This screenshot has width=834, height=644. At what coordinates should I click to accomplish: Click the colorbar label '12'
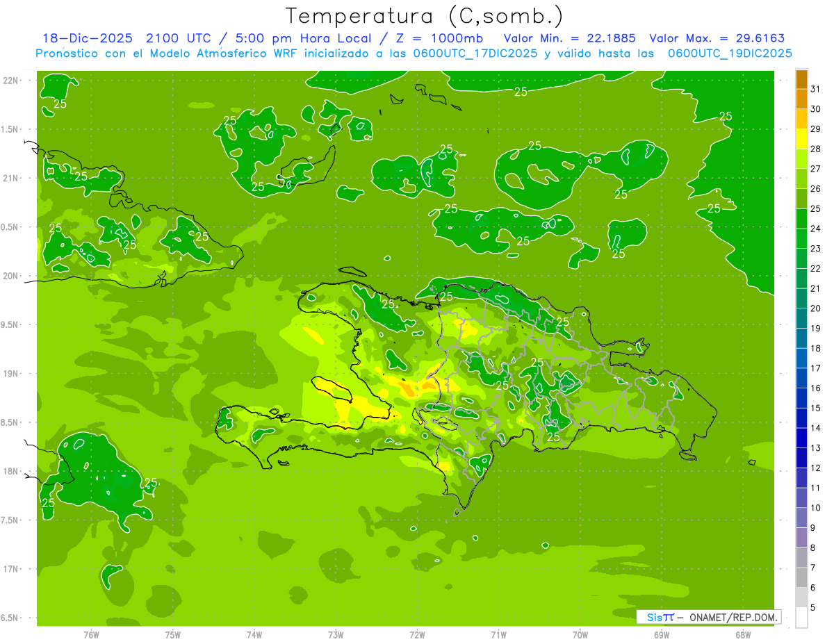point(816,468)
